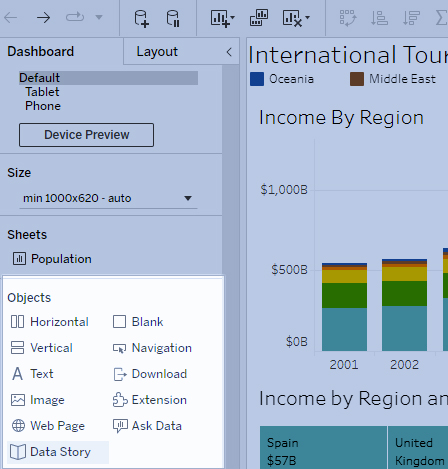The width and height of the screenshot is (448, 469).
Task: Click the Blank object square icon
Action: (x=119, y=322)
